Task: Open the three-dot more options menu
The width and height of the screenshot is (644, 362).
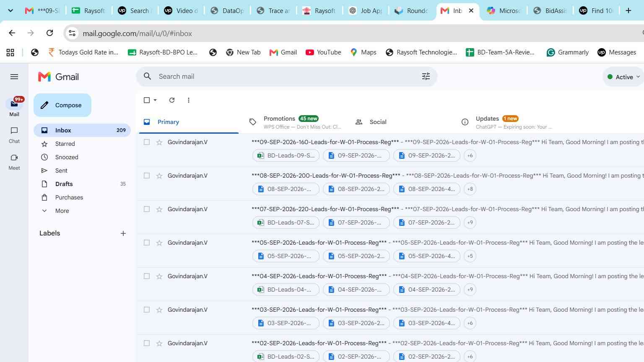Action: (189, 100)
